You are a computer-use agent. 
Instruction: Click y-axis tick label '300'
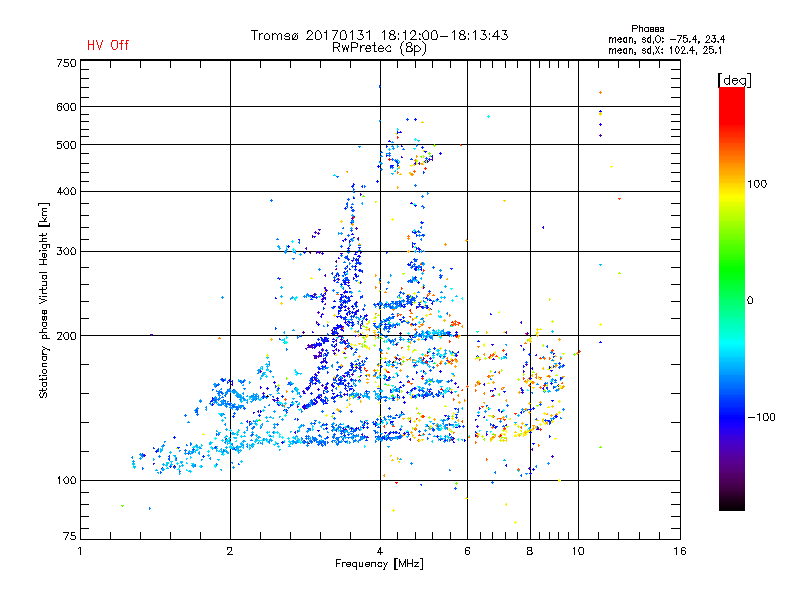coord(66,251)
